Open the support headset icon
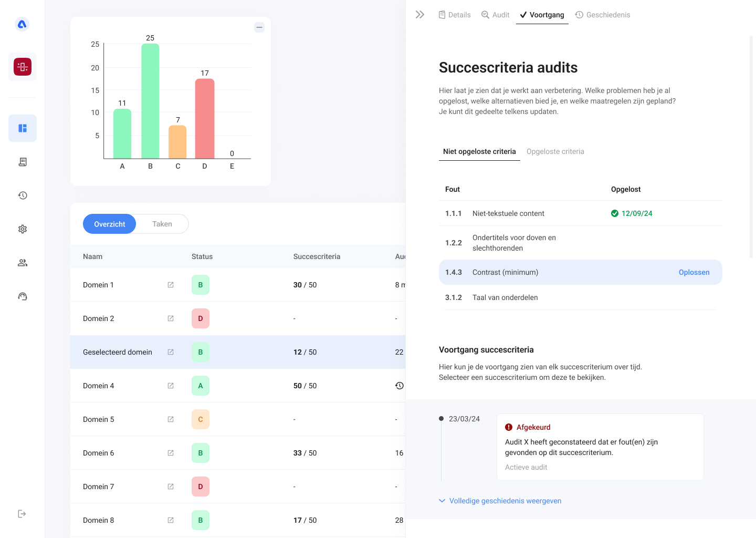Viewport: 756px width, 538px height. coord(22,296)
